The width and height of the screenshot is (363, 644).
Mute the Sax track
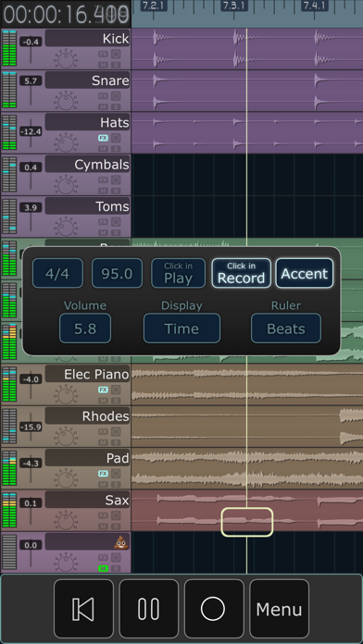pyautogui.click(x=103, y=526)
